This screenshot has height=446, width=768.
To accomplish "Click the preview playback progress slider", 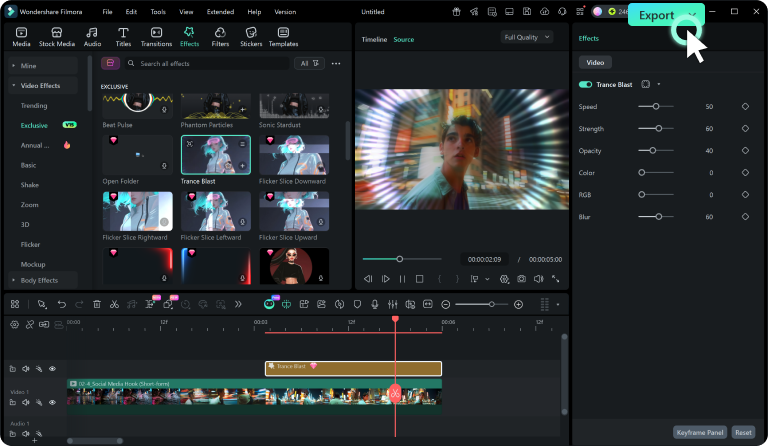I will [402, 259].
